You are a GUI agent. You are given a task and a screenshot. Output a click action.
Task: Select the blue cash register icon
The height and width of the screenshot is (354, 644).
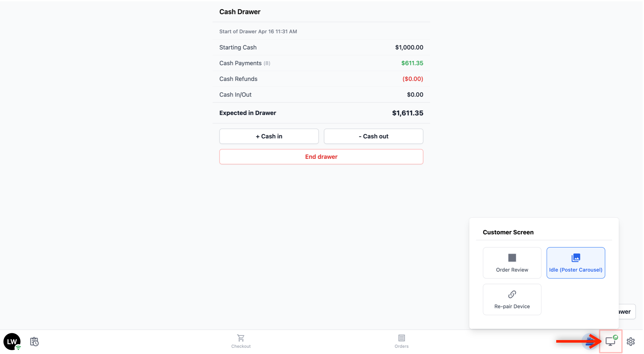click(x=590, y=341)
